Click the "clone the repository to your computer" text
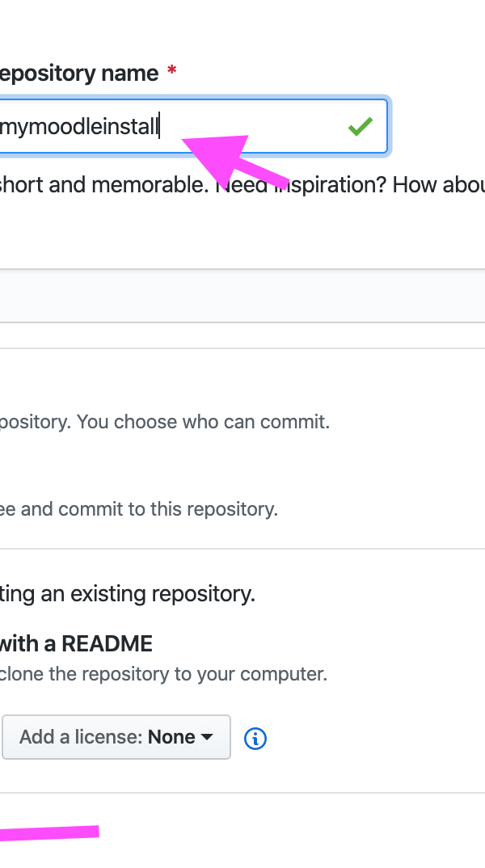485x868 pixels. click(x=163, y=674)
